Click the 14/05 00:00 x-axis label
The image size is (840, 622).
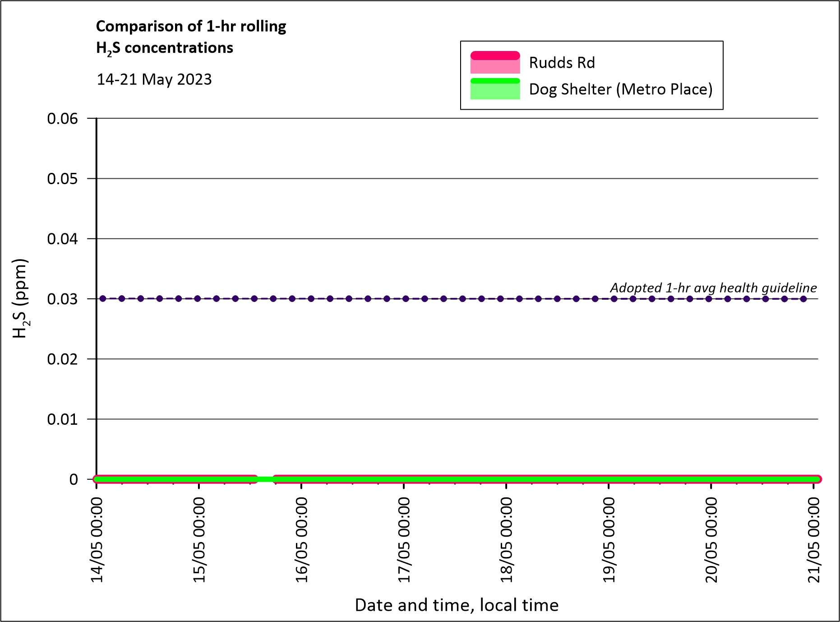coord(97,540)
